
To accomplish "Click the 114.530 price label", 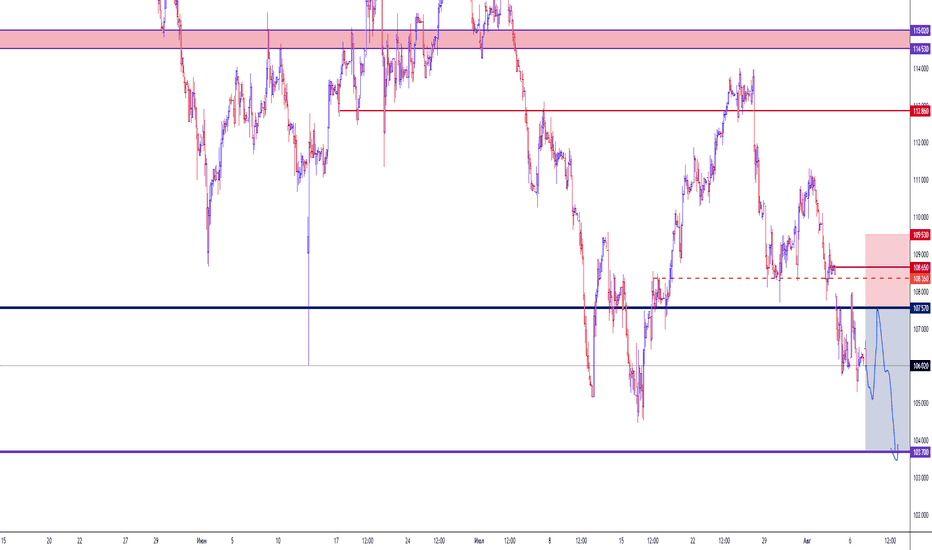I will pos(920,48).
